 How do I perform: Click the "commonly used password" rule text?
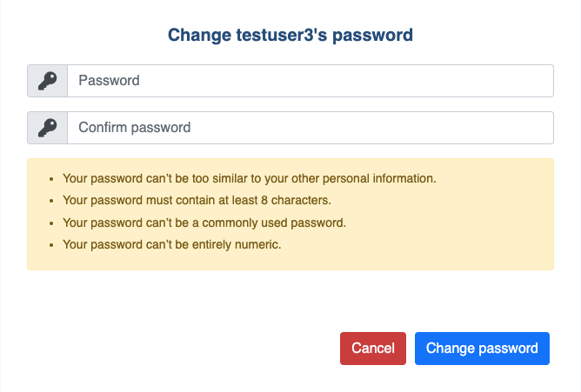tap(205, 223)
